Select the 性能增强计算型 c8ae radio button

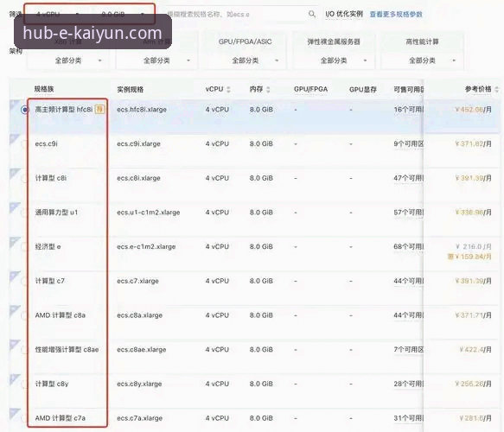coord(25,350)
